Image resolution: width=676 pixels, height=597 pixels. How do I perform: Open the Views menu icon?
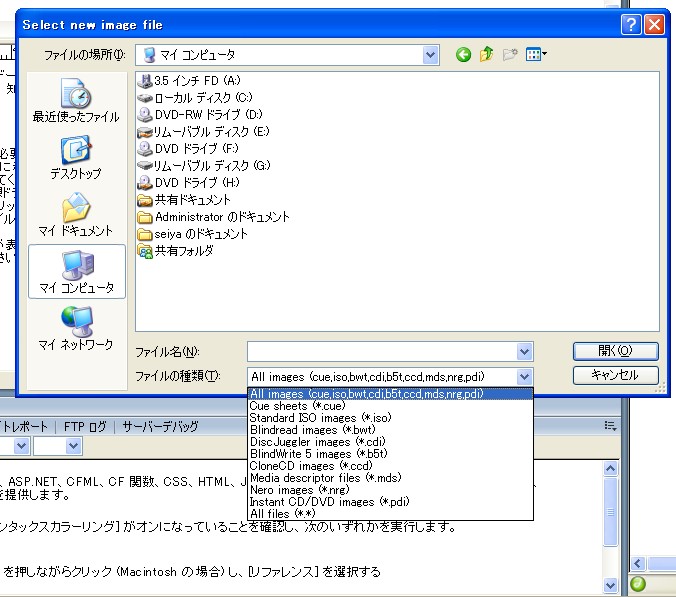point(537,55)
